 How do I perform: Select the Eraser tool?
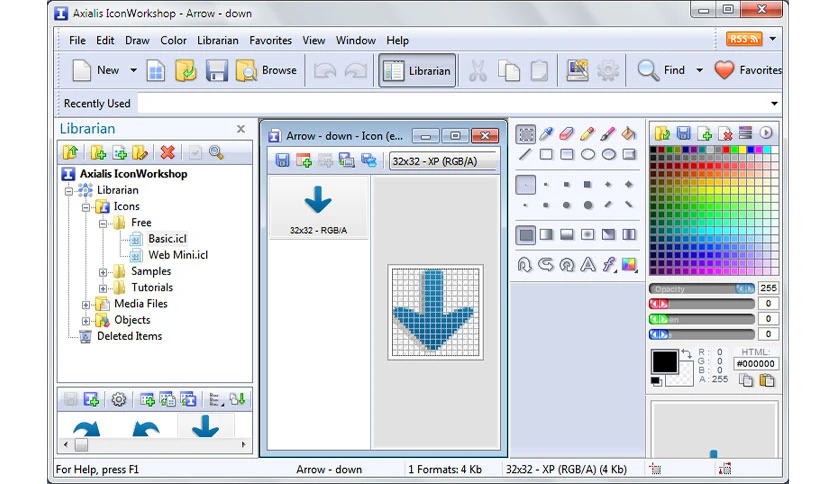click(x=566, y=134)
